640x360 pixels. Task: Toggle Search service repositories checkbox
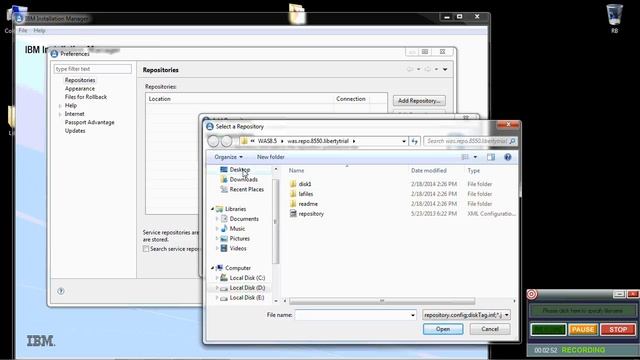pos(146,249)
